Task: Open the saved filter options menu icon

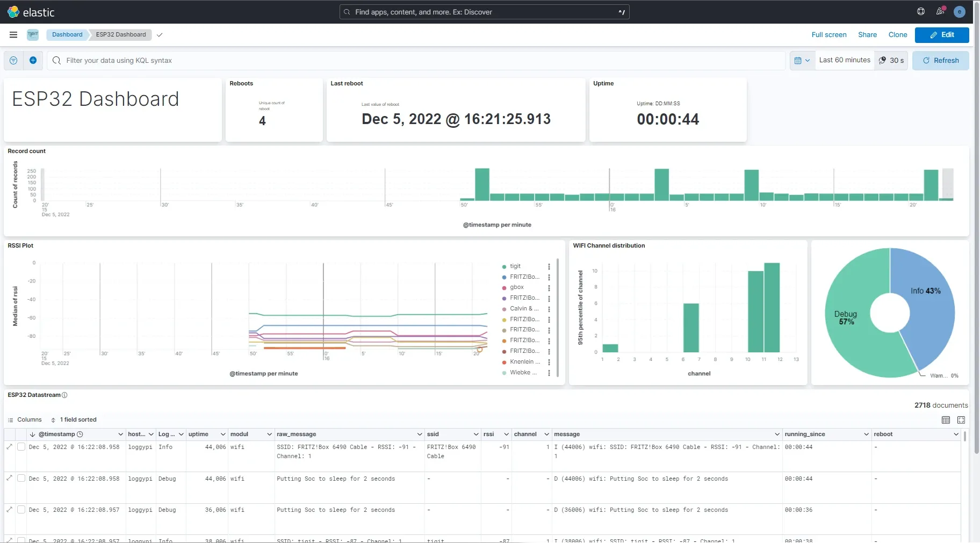Action: [13, 61]
